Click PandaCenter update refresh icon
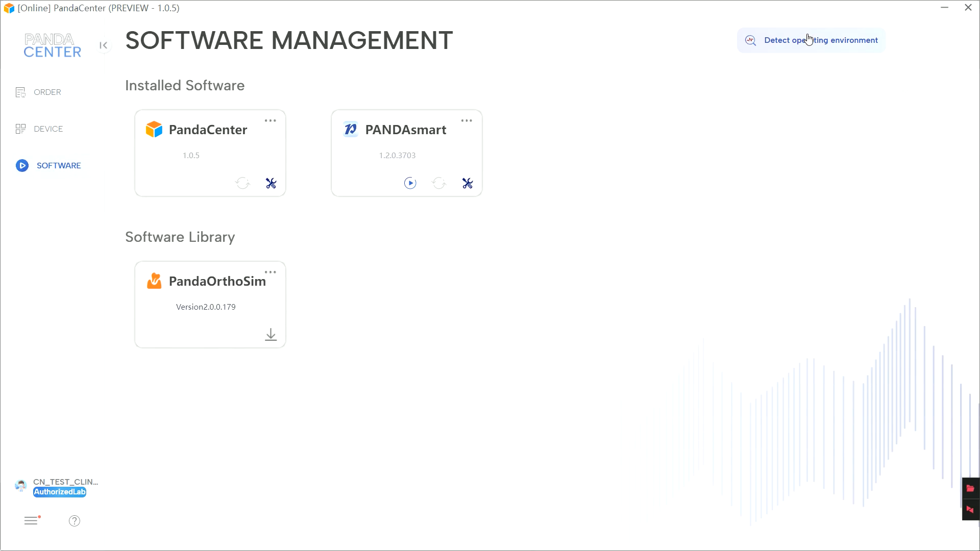The width and height of the screenshot is (980, 551). pyautogui.click(x=242, y=183)
